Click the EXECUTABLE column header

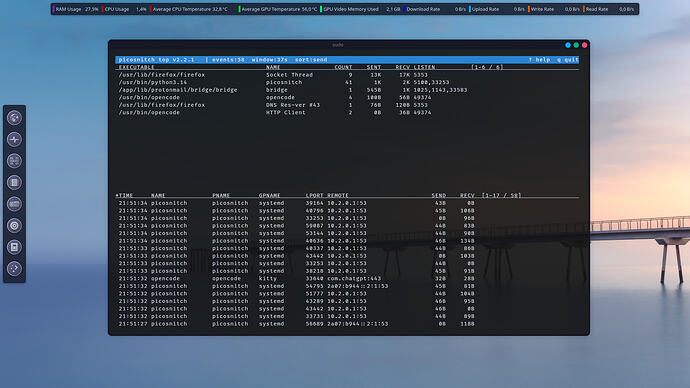pos(136,67)
